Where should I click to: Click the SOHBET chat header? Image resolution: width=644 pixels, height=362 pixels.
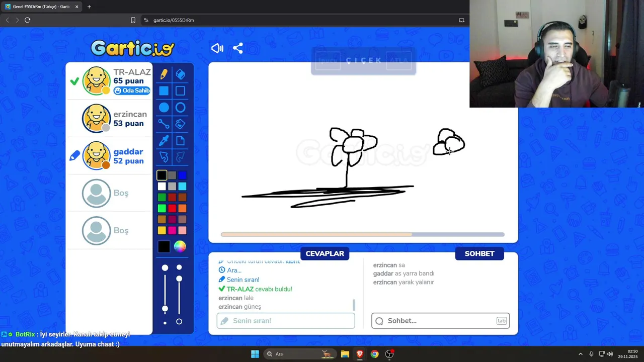479,253
